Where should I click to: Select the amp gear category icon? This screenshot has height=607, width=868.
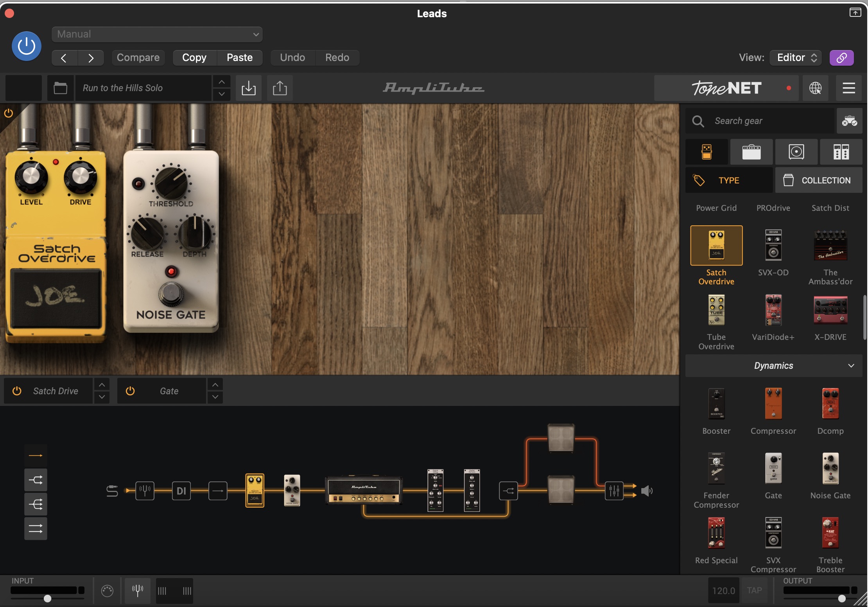751,152
